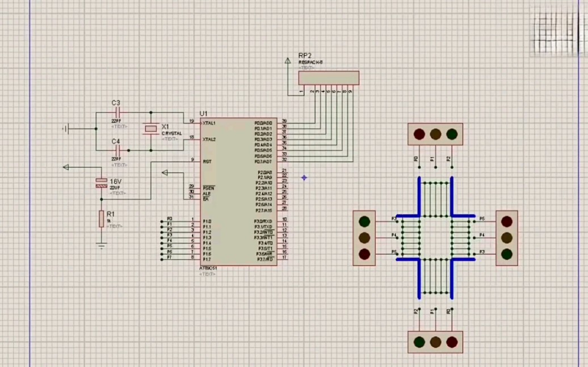588x367 pixels.
Task: Click the center of the road intersection
Action: pos(435,238)
